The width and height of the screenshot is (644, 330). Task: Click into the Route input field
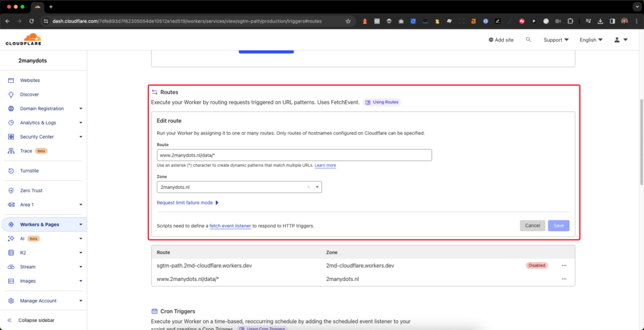(294, 155)
